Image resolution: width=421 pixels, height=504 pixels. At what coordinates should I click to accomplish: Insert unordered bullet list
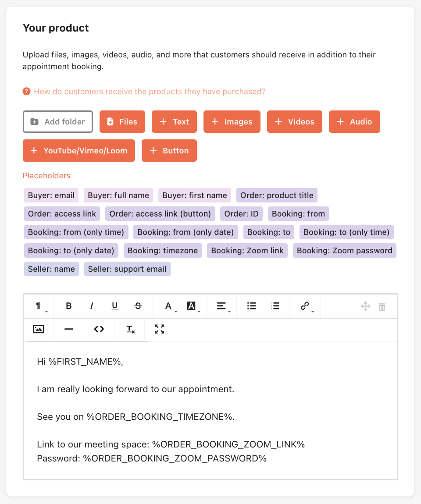tap(252, 306)
